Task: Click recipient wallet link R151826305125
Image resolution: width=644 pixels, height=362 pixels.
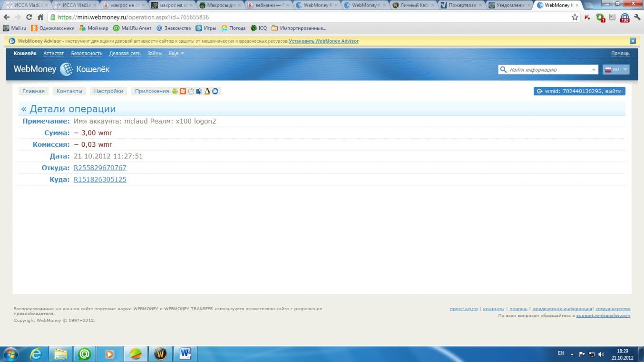Action: (x=100, y=180)
